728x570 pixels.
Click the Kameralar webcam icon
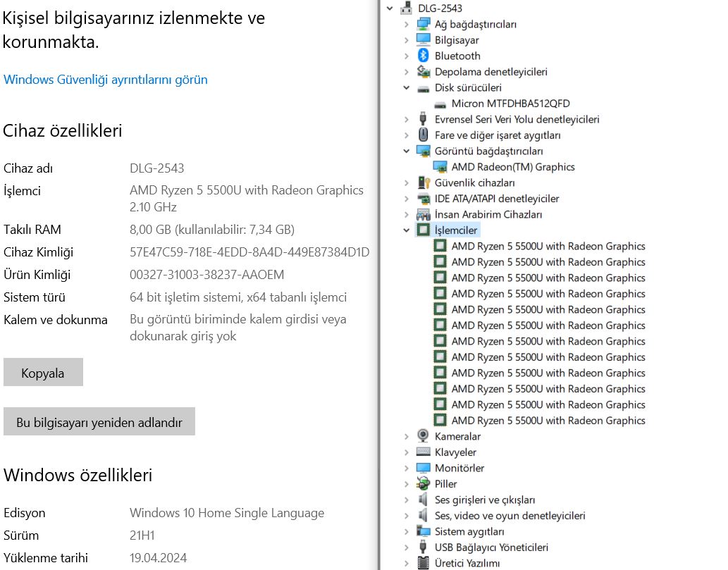[x=423, y=435]
